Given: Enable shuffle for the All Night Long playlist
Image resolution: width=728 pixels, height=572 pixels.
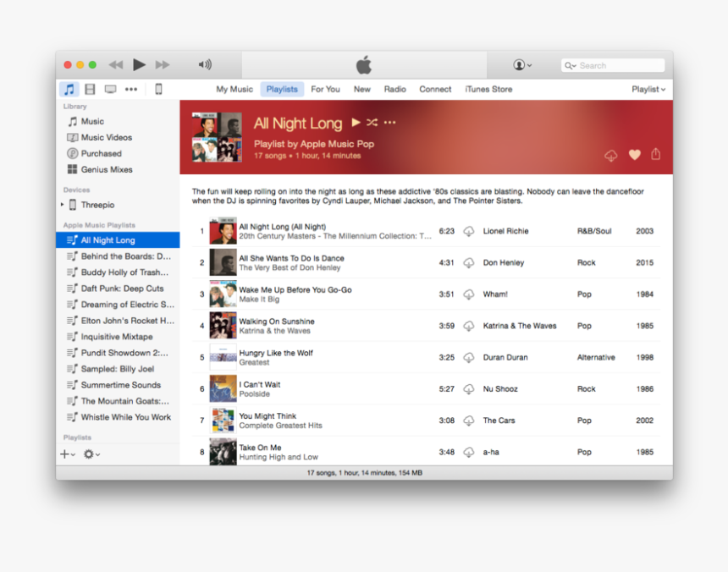Looking at the screenshot, I should point(372,123).
